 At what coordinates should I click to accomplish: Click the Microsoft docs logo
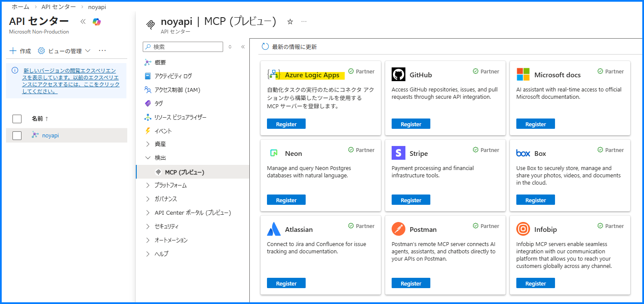click(523, 74)
